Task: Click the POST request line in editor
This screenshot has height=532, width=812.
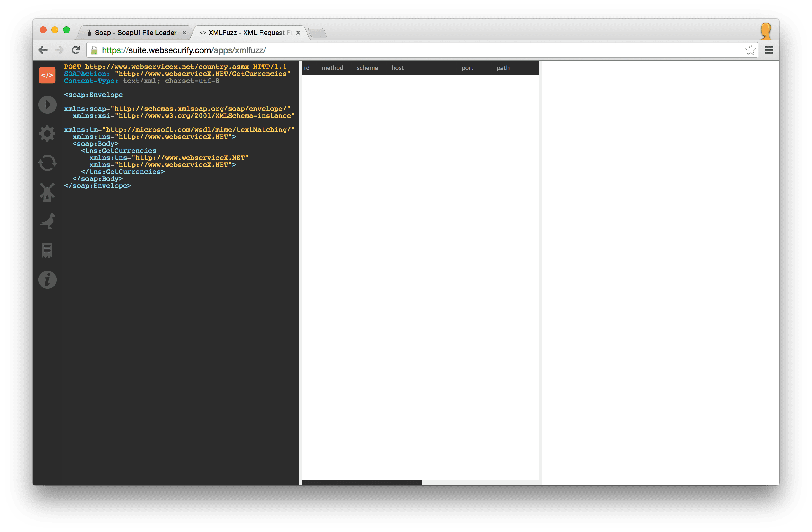Action: [175, 66]
